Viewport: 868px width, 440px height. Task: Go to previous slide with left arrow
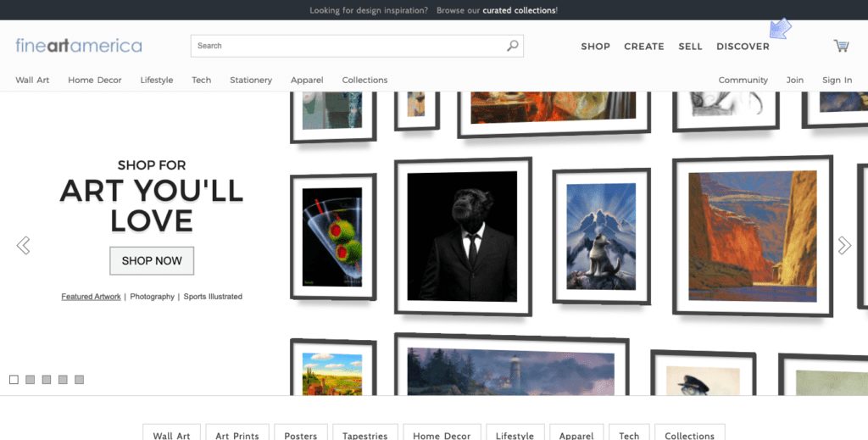(23, 246)
